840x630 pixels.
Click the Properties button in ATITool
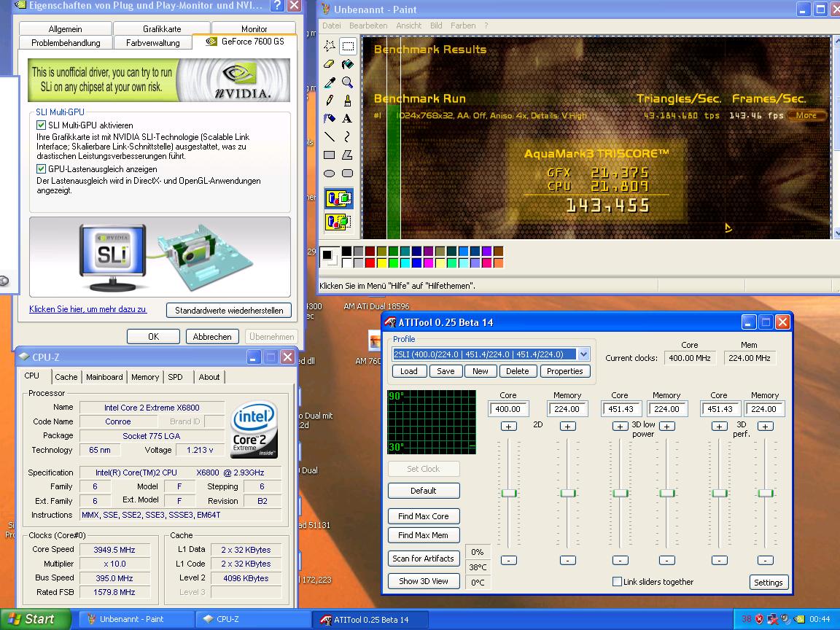564,371
